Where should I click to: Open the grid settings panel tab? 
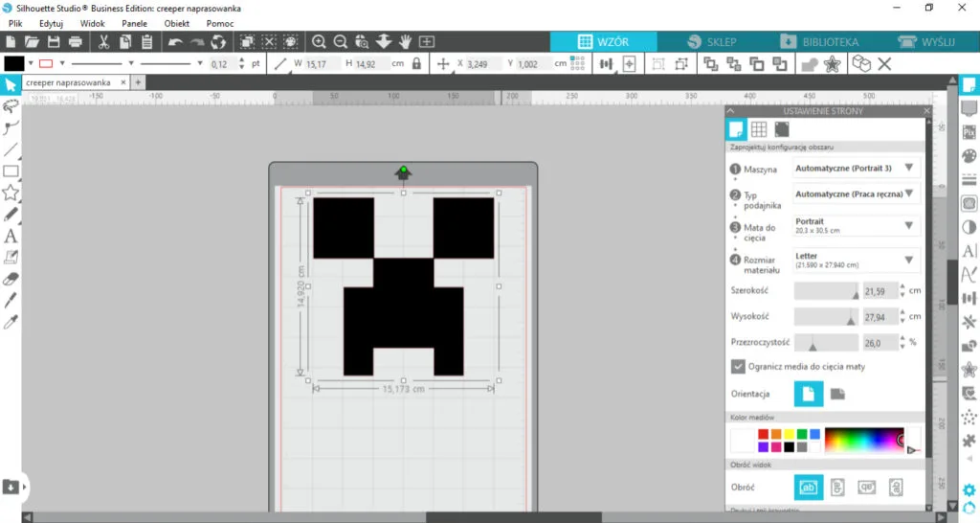click(759, 129)
